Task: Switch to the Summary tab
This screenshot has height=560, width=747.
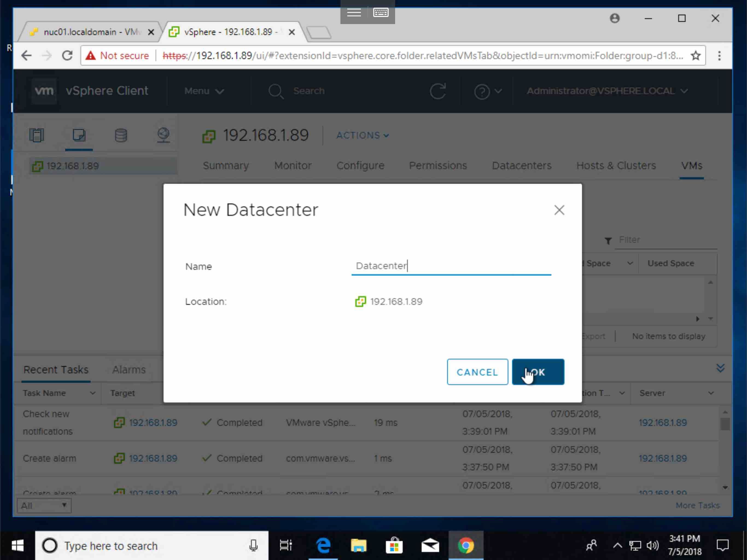Action: click(226, 165)
